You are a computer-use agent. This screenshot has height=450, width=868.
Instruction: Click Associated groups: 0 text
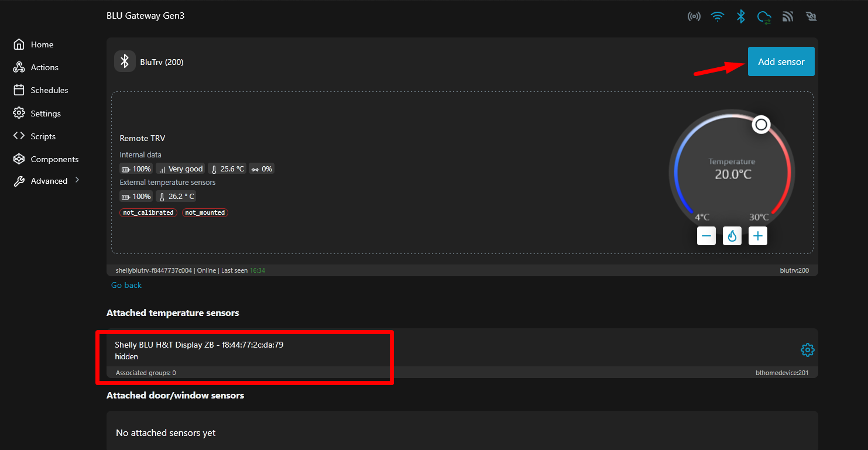[x=146, y=373]
